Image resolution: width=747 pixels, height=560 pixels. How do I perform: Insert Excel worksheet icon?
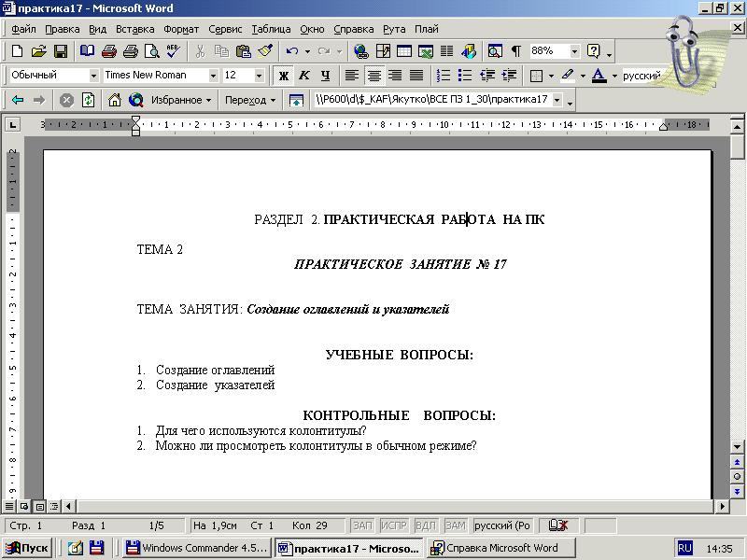[x=426, y=50]
